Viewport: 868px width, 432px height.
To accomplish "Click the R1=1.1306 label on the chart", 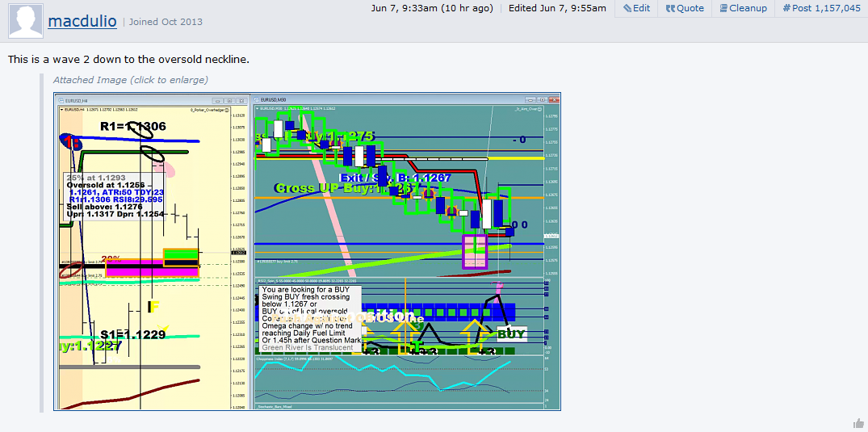I will [133, 126].
